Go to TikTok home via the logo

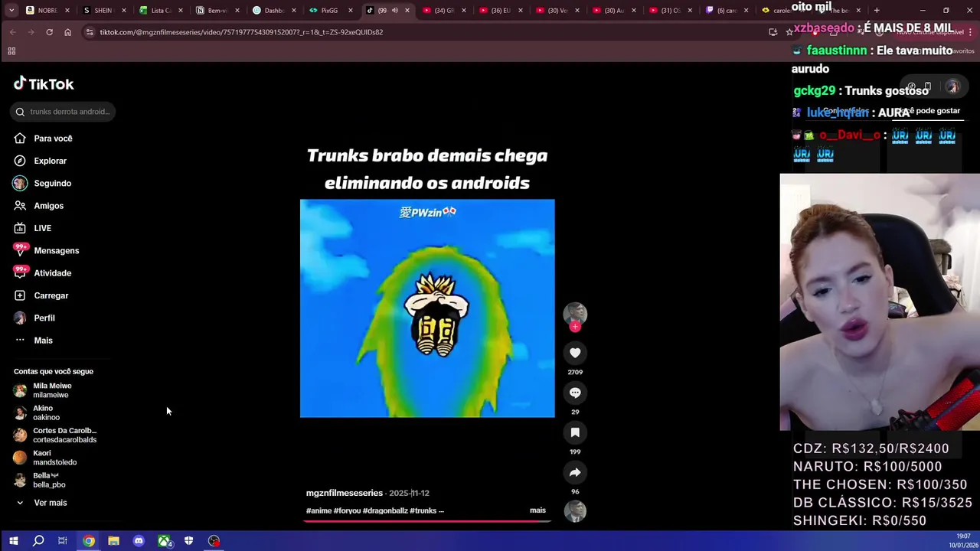click(x=44, y=83)
